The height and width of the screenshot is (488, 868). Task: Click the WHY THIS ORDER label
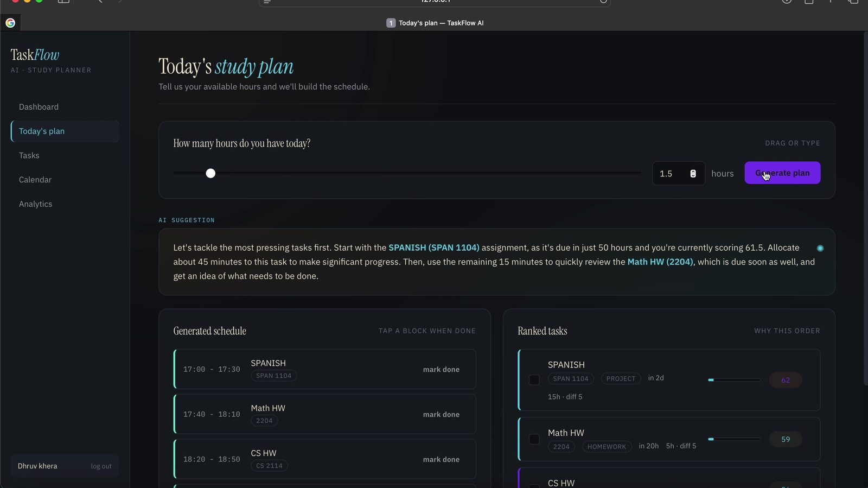click(x=787, y=331)
